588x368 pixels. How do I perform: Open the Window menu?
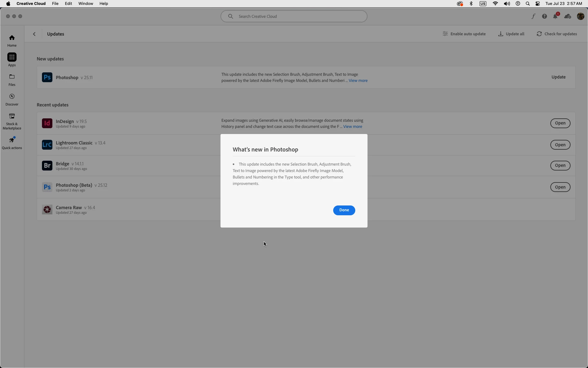pos(85,4)
